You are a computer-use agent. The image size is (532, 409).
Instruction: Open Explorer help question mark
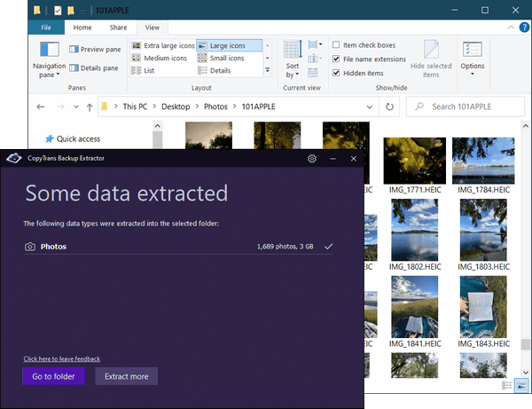[x=524, y=28]
